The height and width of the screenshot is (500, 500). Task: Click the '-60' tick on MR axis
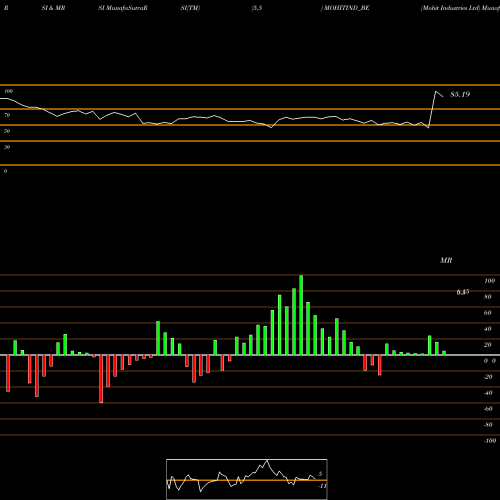[488, 409]
